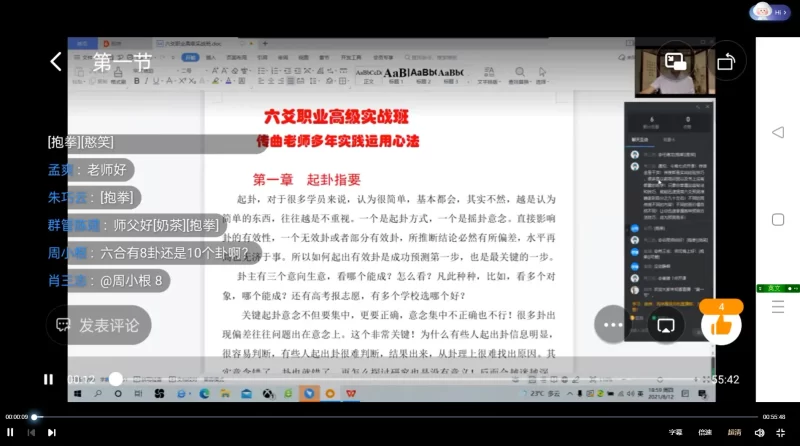Open the 超清 video quality menu
The height and width of the screenshot is (446, 800).
pos(734,432)
